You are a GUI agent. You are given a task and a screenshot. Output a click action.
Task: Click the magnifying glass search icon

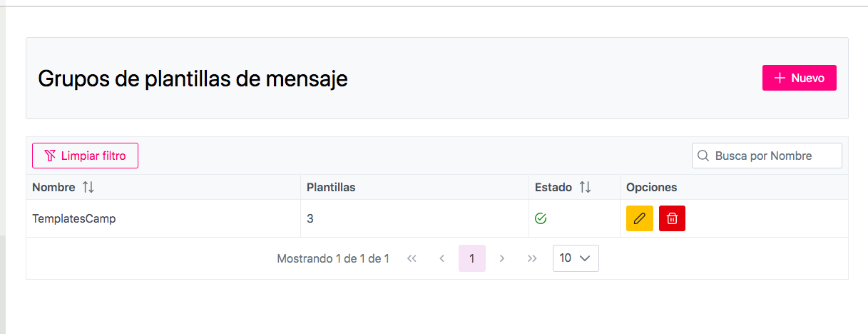click(x=703, y=156)
